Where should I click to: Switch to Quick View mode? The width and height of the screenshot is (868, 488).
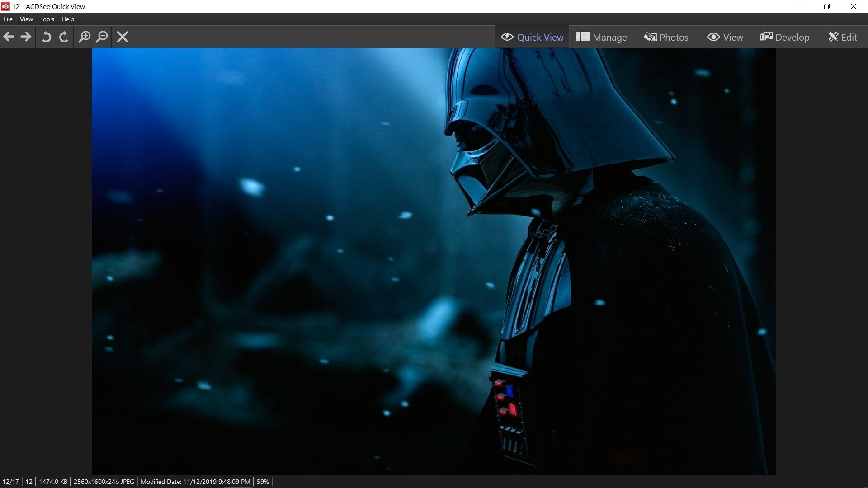point(532,37)
